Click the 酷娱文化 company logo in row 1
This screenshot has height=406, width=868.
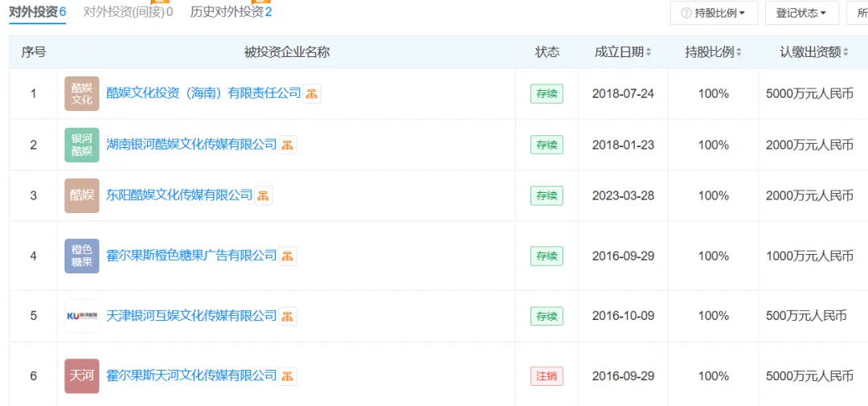pyautogui.click(x=82, y=93)
